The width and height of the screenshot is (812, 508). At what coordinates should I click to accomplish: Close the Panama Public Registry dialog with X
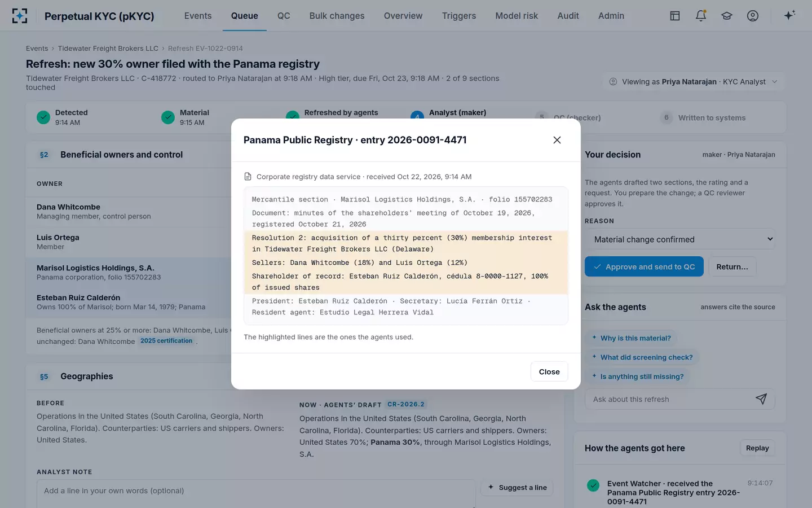point(557,140)
